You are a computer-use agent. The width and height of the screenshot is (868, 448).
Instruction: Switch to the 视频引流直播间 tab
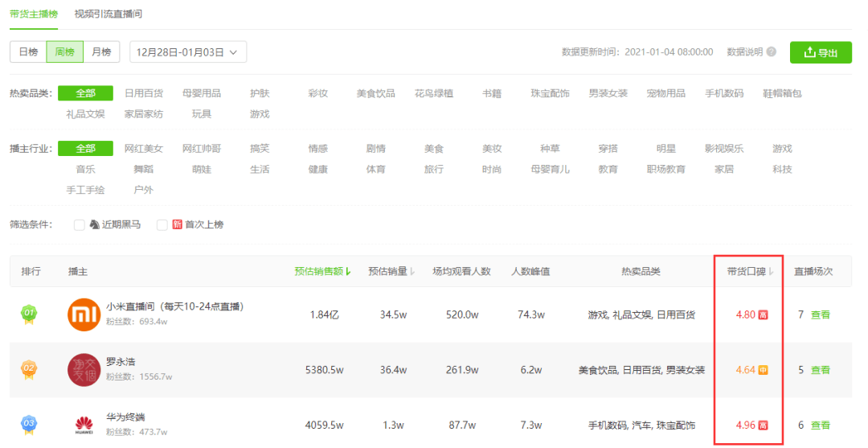coord(108,14)
